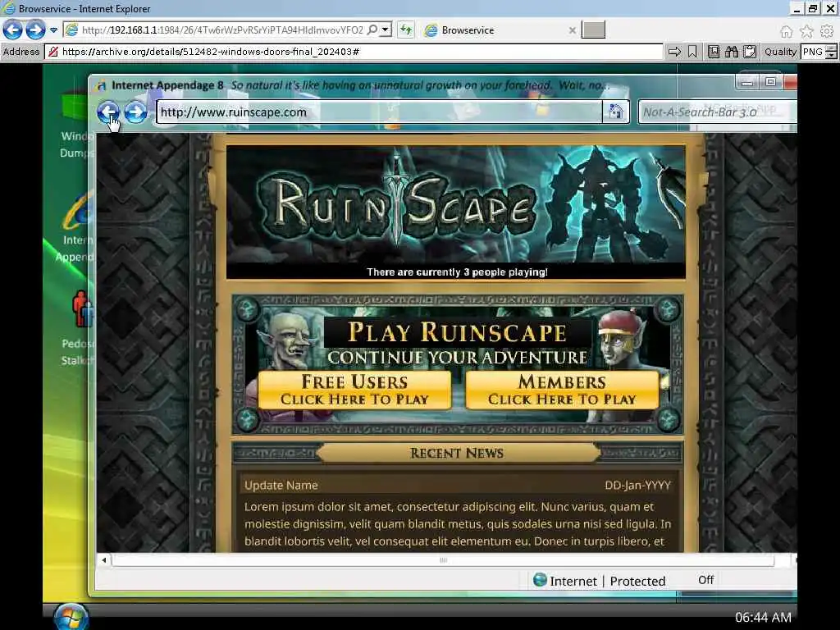The height and width of the screenshot is (630, 840).
Task: Open the IE home page icon
Action: [786, 32]
